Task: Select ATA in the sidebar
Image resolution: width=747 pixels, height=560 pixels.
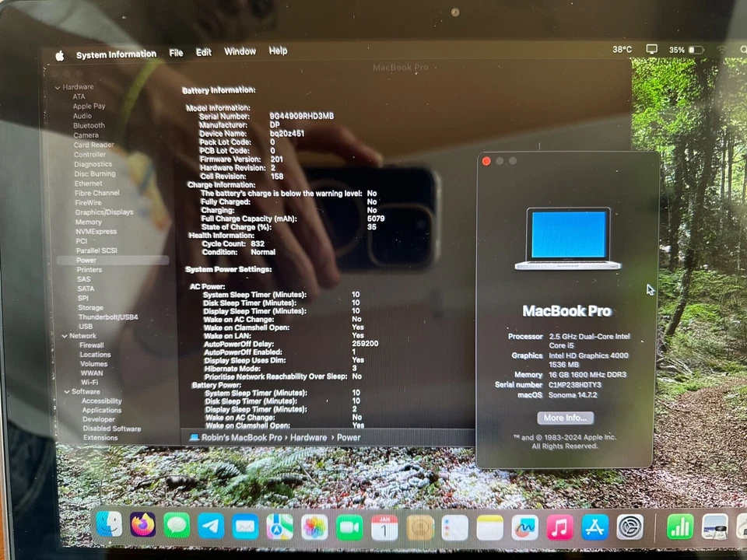Action: (x=79, y=96)
